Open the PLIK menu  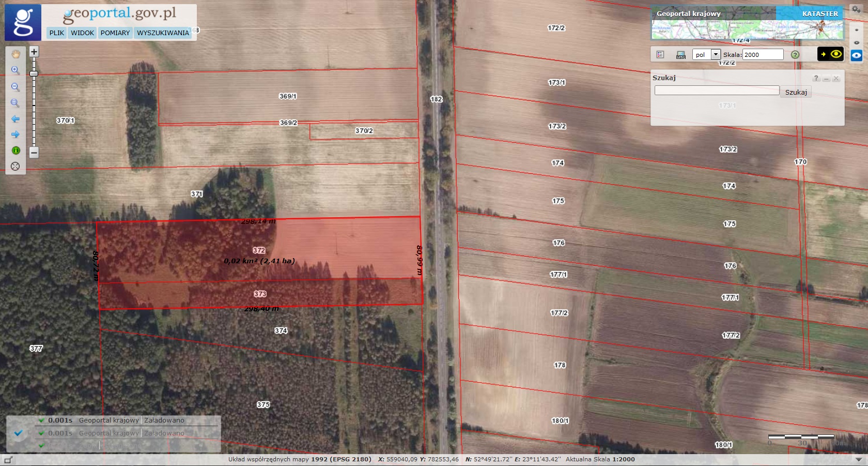click(57, 33)
